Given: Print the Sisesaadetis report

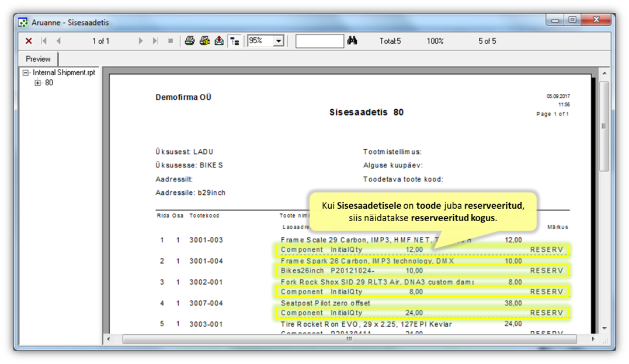Looking at the screenshot, I should pyautogui.click(x=190, y=41).
